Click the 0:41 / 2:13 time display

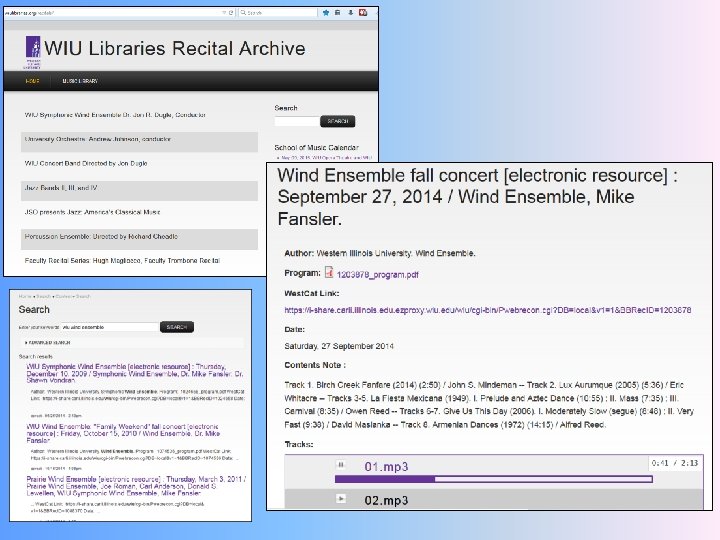click(x=675, y=463)
